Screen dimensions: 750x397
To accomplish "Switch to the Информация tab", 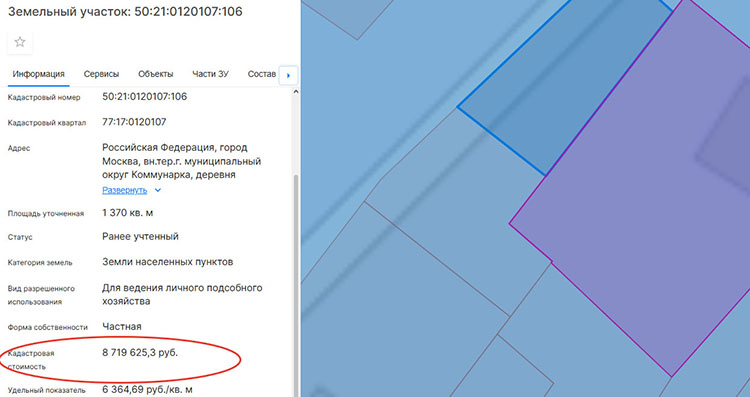I will point(39,74).
